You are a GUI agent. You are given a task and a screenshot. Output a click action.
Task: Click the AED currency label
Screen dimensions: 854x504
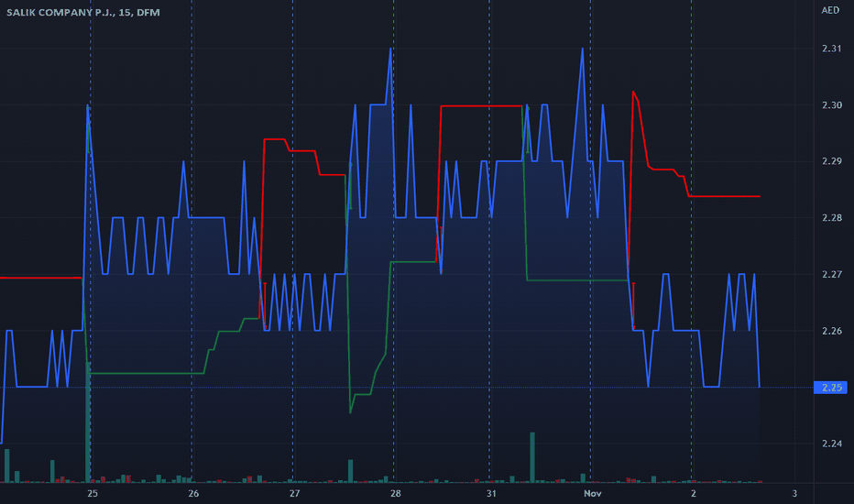(x=830, y=10)
